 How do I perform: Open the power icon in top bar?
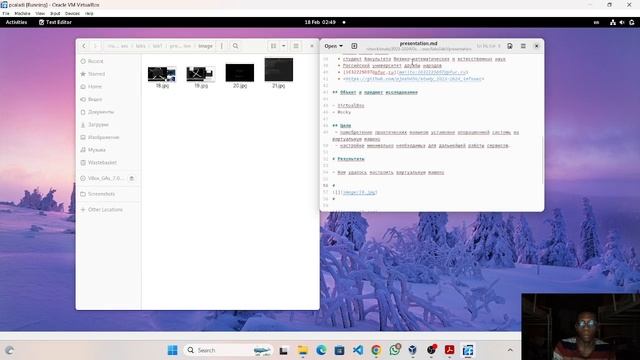pos(632,22)
